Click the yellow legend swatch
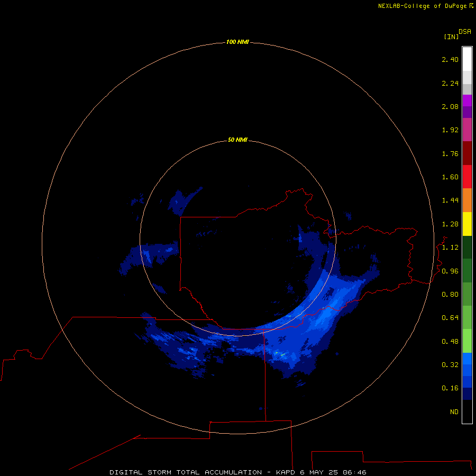Image resolution: width=476 pixels, height=476 pixels. click(467, 224)
